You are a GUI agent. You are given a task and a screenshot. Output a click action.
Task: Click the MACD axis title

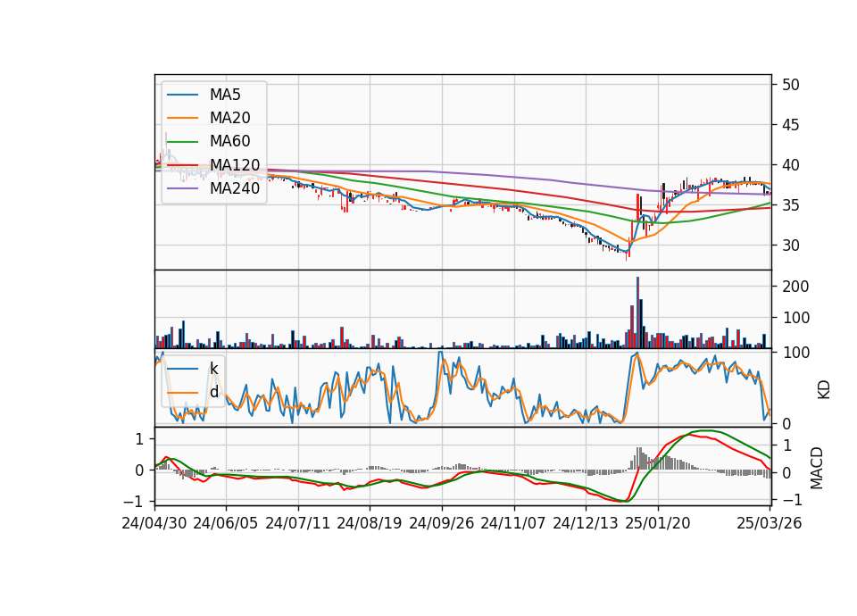(x=817, y=468)
